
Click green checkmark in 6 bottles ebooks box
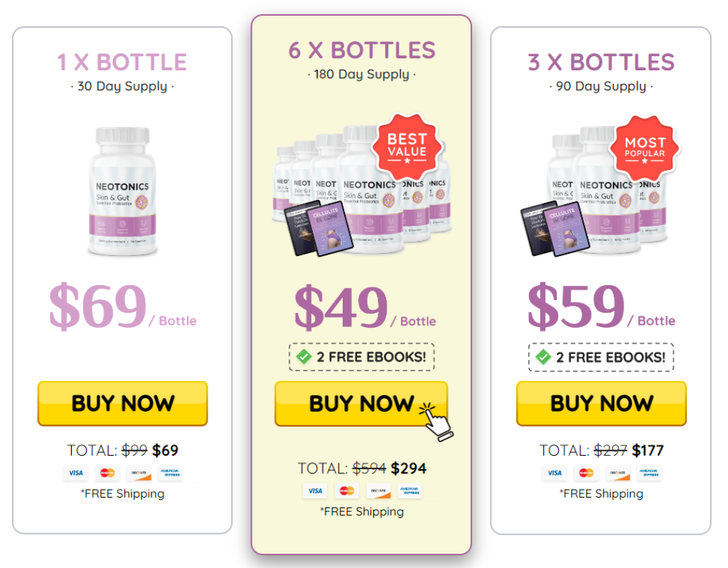(x=304, y=357)
